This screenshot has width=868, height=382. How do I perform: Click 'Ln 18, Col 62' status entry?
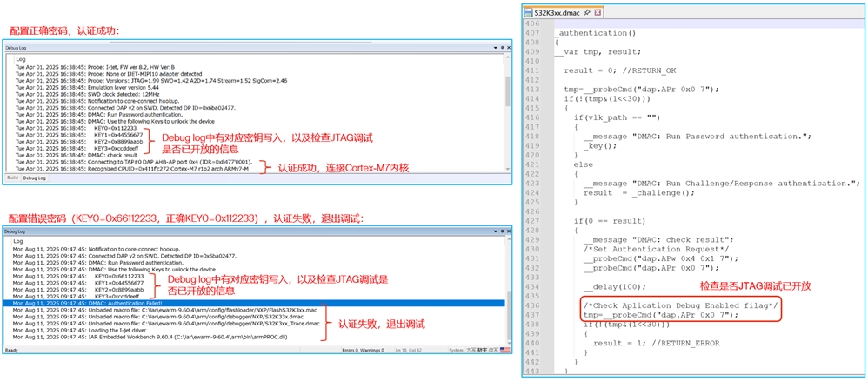[x=409, y=350]
